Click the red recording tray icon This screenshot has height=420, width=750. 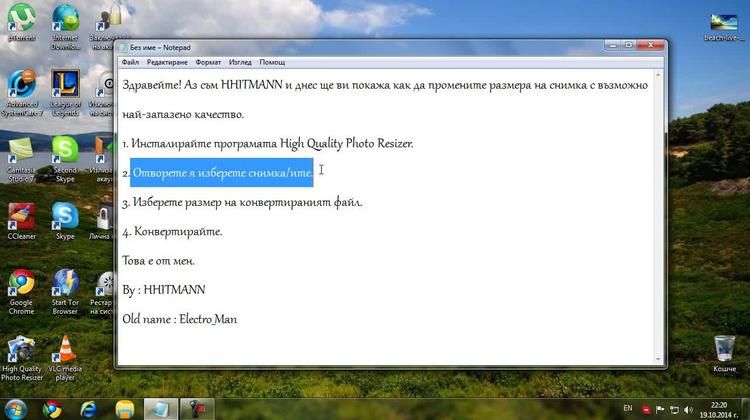click(646, 409)
